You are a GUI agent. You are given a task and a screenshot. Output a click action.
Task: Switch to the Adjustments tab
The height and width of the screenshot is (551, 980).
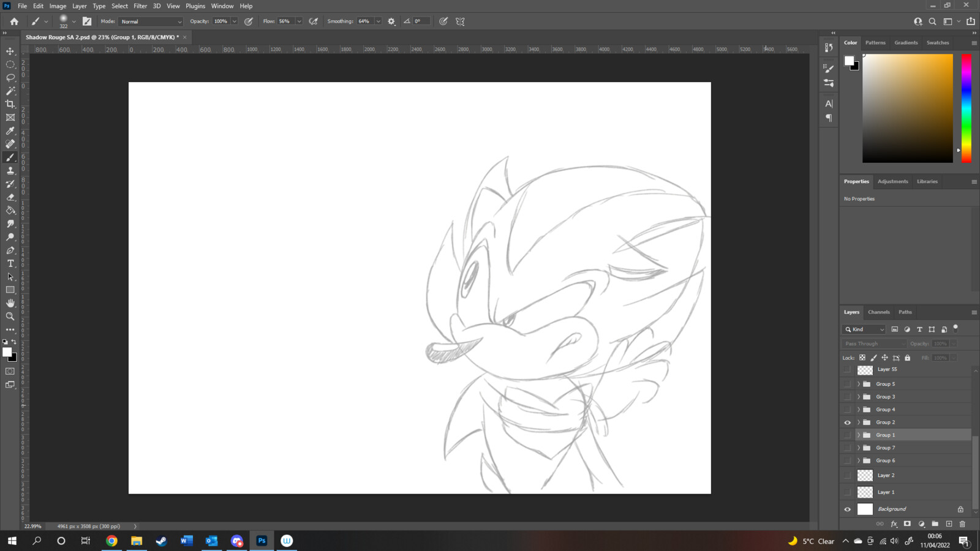click(x=892, y=182)
